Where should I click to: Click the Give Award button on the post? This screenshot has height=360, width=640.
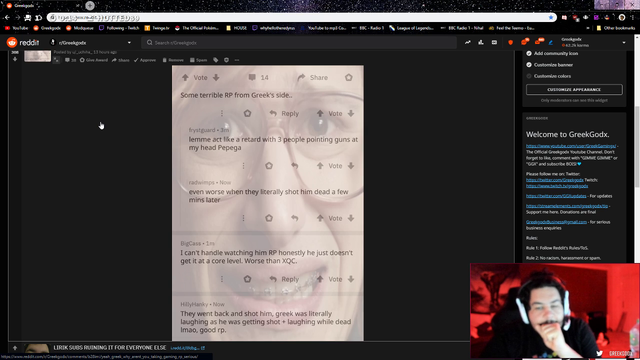tap(93, 60)
